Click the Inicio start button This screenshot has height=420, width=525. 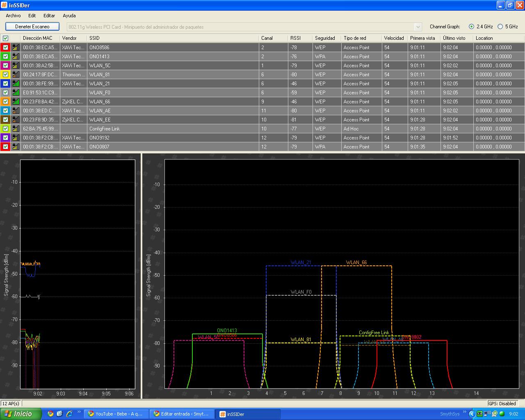(21, 414)
